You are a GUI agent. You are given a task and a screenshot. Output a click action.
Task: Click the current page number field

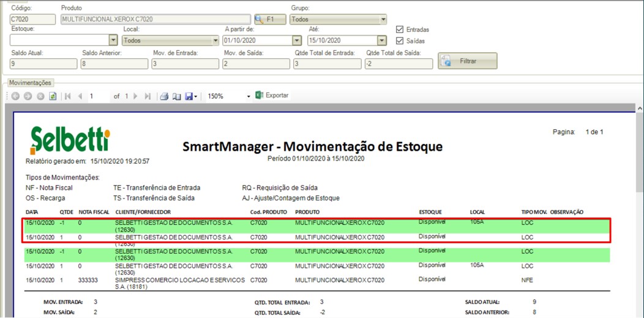pyautogui.click(x=99, y=96)
